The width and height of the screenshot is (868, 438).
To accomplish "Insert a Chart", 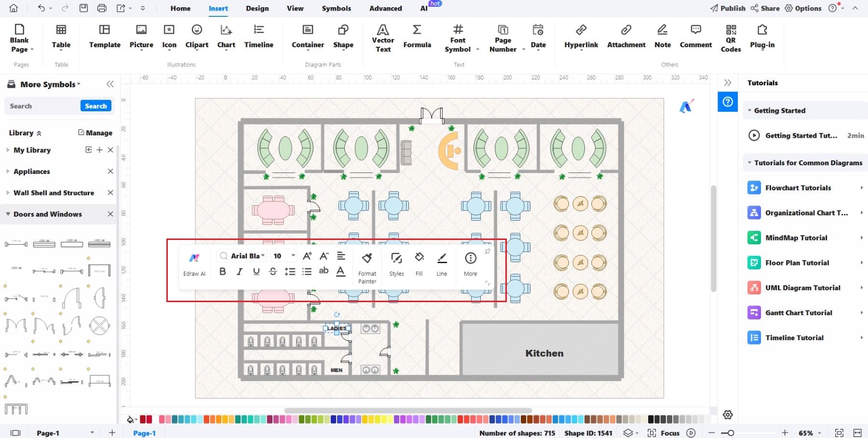I will coord(226,37).
